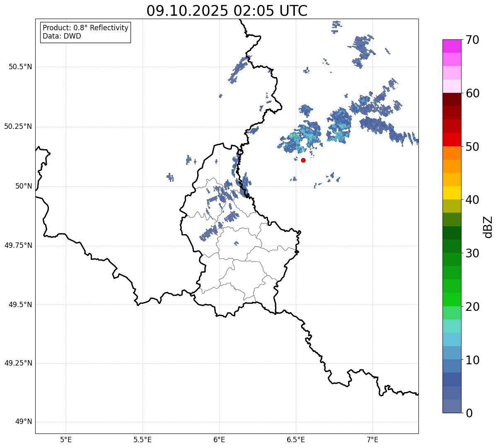Pick the grey-blue swatch at colorbar bottom
498x448 pixels.
pos(452,406)
